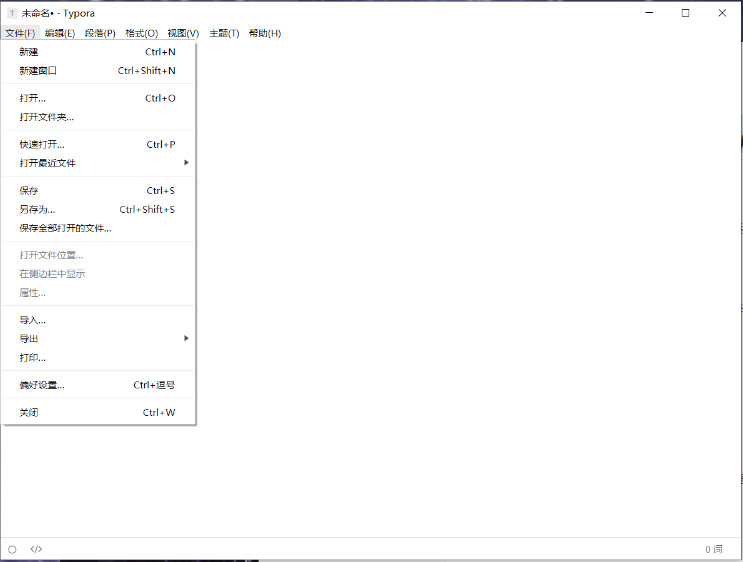Click the Typora app icon in title bar

click(x=12, y=13)
